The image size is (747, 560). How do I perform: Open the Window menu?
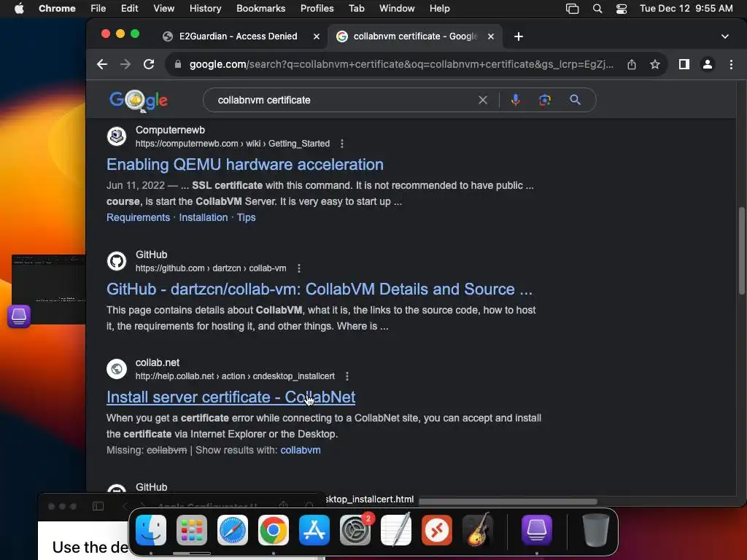pyautogui.click(x=397, y=9)
